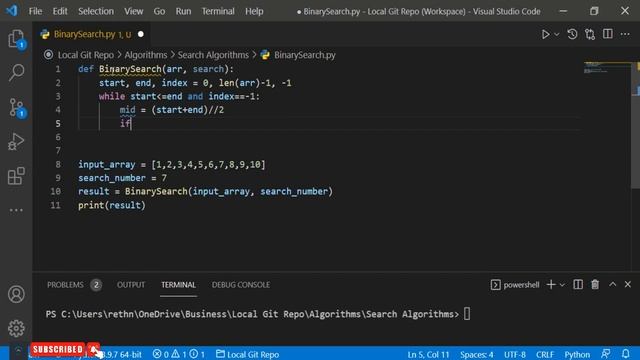Screen dimensions: 640x360
Task: Click Search Algorithms breadcrumb folder
Action: coord(213,55)
